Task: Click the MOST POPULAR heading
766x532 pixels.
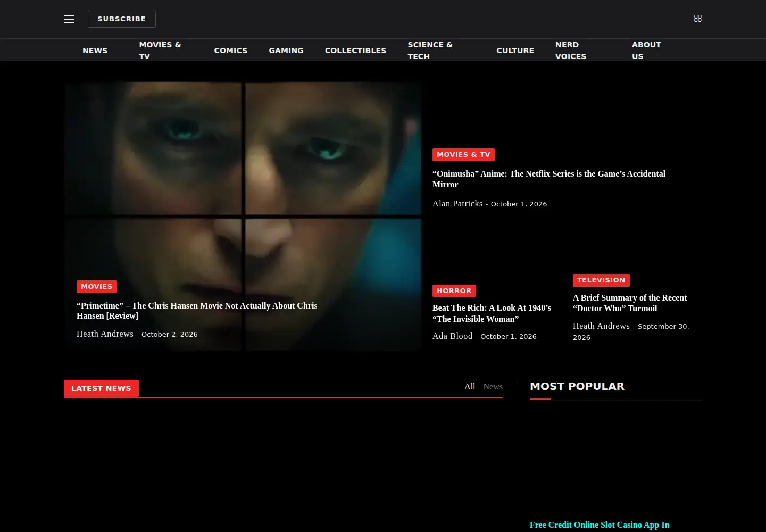Action: coord(577,387)
